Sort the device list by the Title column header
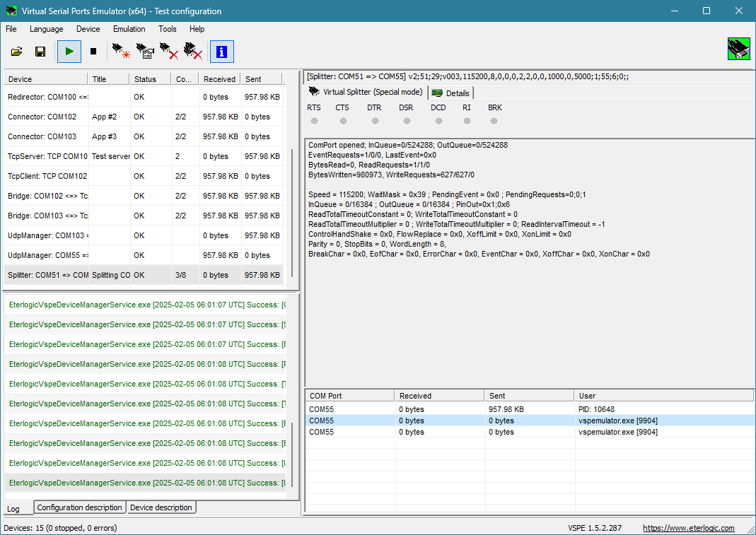Image resolution: width=756 pixels, height=535 pixels. click(108, 79)
